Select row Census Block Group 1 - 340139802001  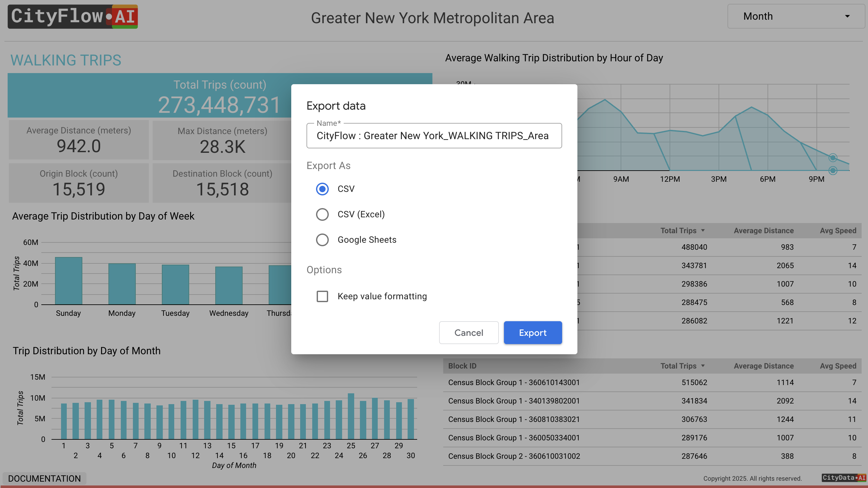click(652, 401)
